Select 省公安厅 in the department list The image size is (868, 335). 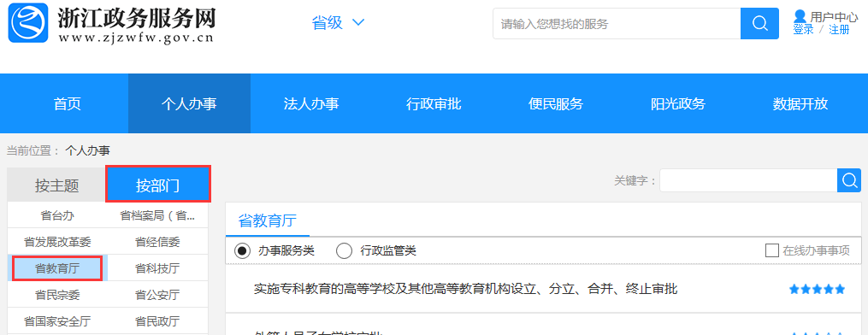pos(157,295)
